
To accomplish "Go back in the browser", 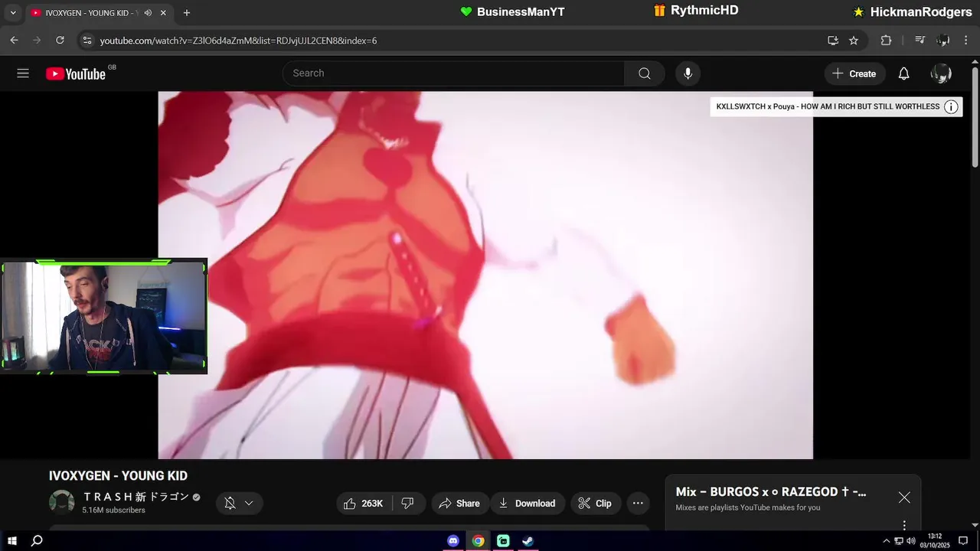I will [x=14, y=40].
